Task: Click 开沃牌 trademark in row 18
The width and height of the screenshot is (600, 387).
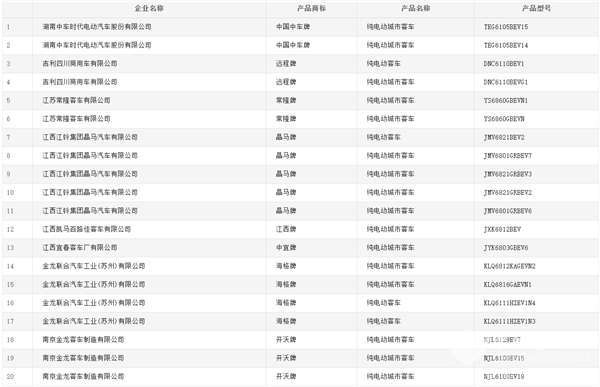Action: [x=286, y=340]
